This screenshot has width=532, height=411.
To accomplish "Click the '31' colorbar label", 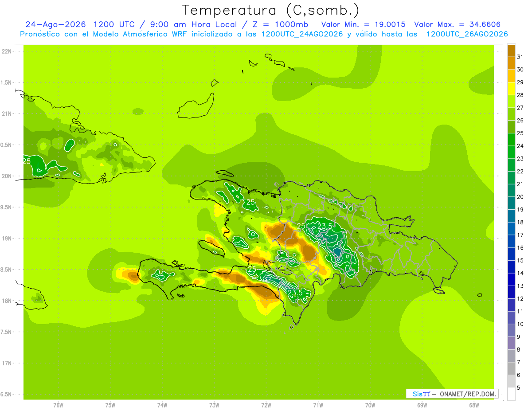I will pos(520,57).
